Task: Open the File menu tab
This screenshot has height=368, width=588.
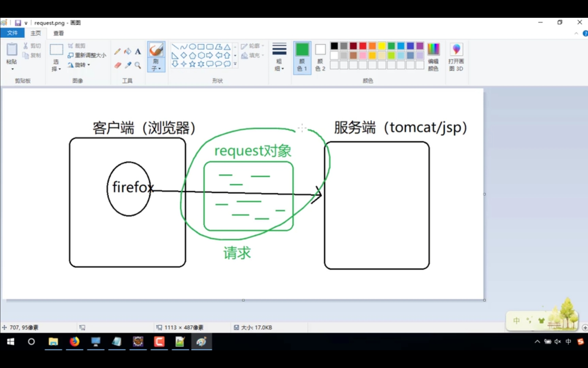Action: (12, 33)
